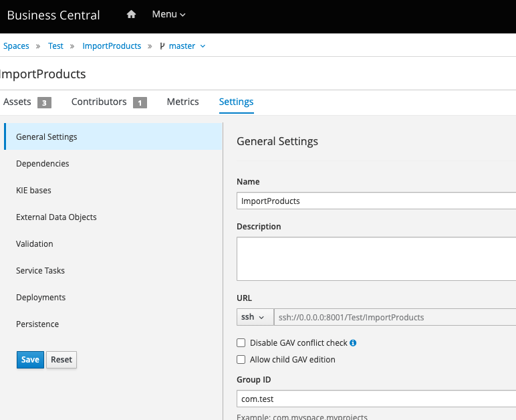This screenshot has height=420, width=516.
Task: Click the Home icon in top bar
Action: point(132,15)
